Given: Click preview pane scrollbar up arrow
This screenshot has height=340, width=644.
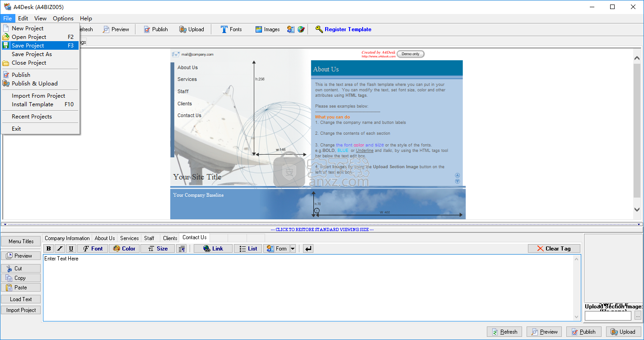Looking at the screenshot, I should pyautogui.click(x=637, y=58).
